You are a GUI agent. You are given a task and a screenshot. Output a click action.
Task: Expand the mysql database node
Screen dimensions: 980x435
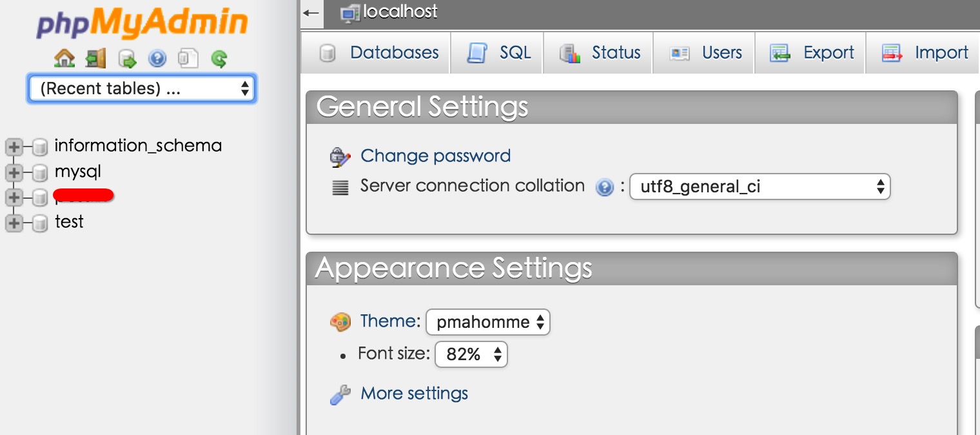13,173
